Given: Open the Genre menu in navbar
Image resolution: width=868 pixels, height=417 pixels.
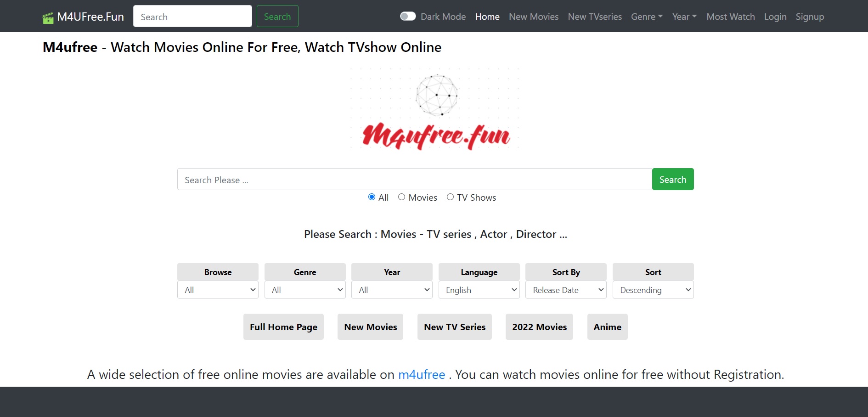Looking at the screenshot, I should point(647,17).
